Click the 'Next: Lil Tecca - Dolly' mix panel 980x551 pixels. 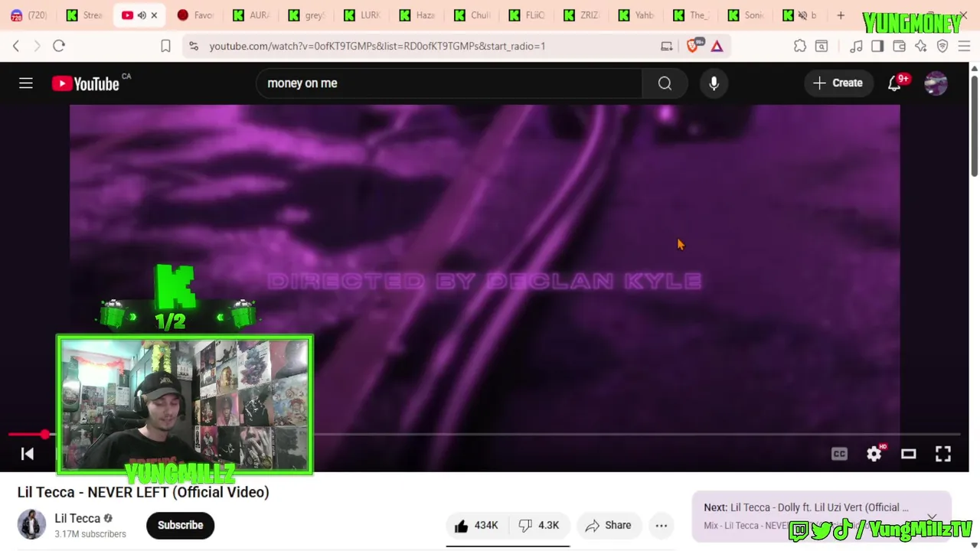821,515
